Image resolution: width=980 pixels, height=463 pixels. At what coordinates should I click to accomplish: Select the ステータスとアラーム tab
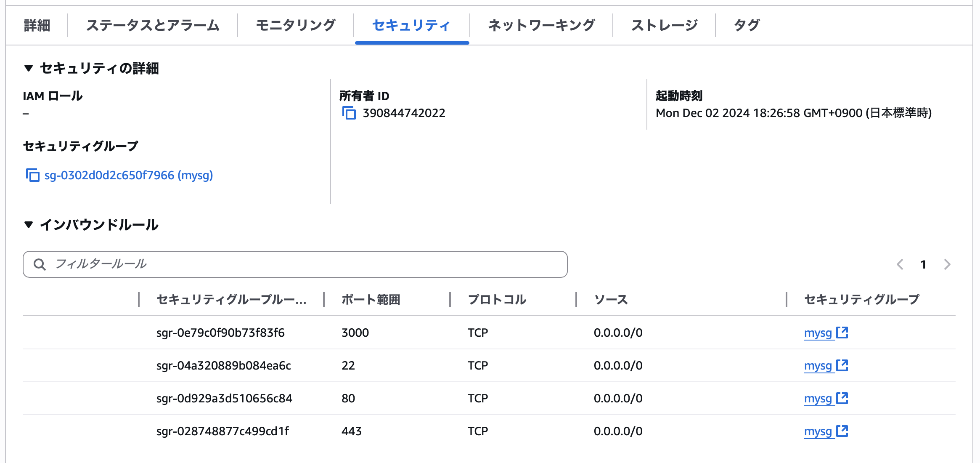[153, 25]
